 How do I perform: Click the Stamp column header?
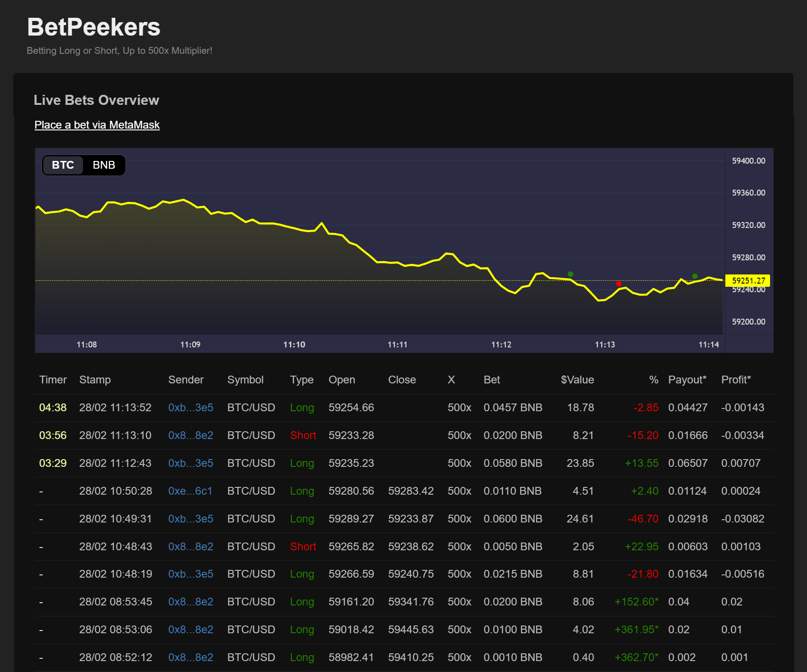coord(95,380)
